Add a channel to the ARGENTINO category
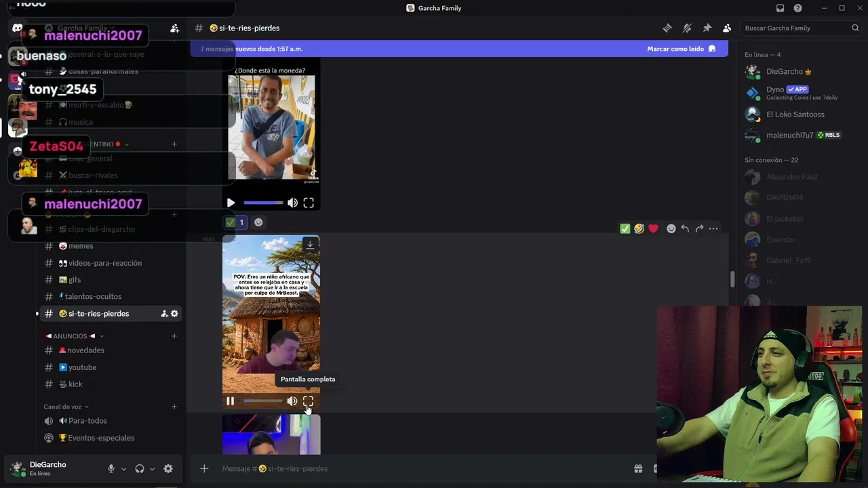The image size is (868, 488). click(x=174, y=144)
